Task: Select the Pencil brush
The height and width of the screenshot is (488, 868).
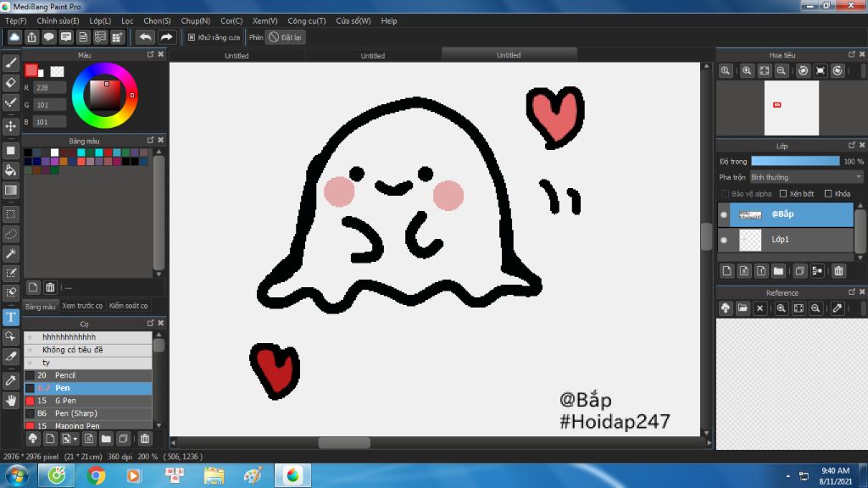Action: (x=87, y=375)
